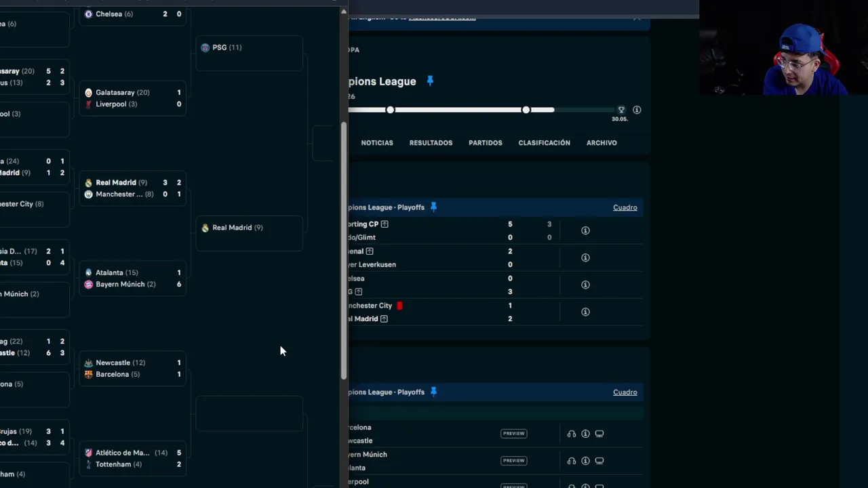Click advancing-team arrow icon next to Real Madrid result
Screen dimensions: 868x488
[x=384, y=319]
